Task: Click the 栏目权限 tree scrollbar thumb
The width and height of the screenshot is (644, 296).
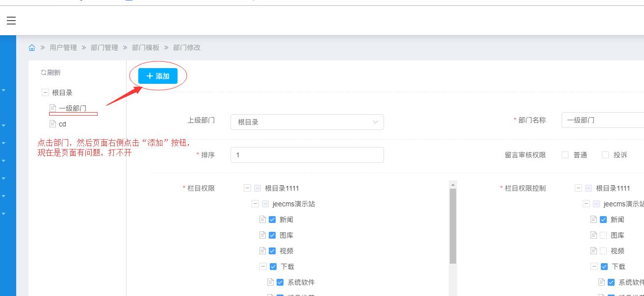Action: coord(453,226)
